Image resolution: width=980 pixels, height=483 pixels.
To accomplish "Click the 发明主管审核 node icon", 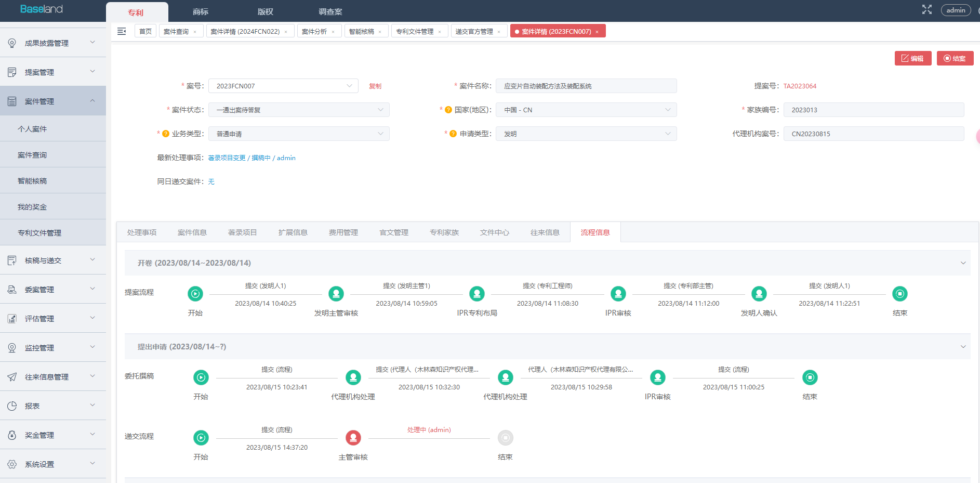I will pos(336,294).
